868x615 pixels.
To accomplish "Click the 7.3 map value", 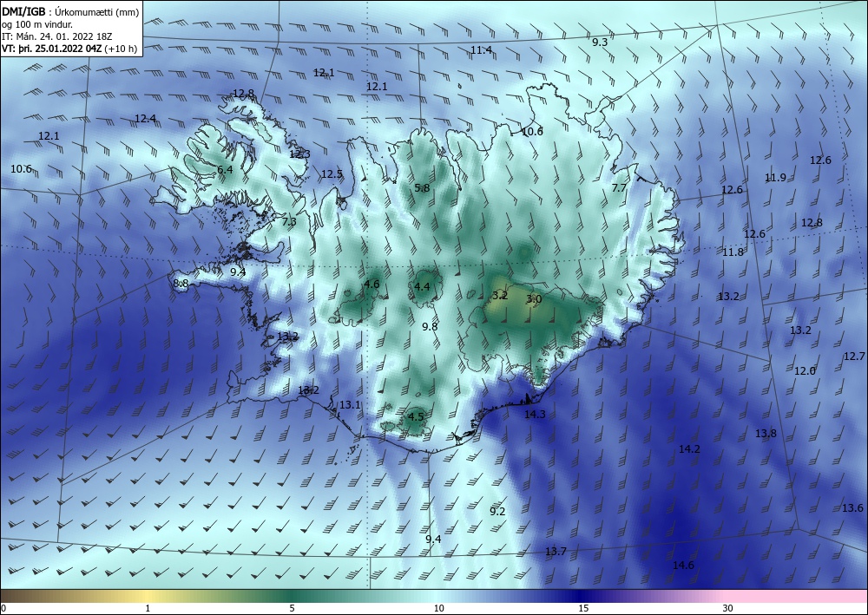I will (289, 222).
